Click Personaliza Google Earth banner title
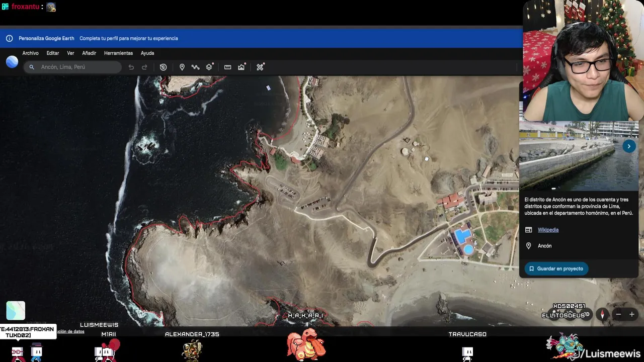Image resolution: width=644 pixels, height=362 pixels. (x=46, y=38)
